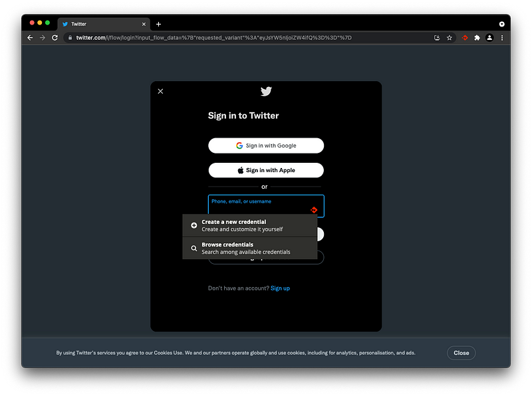Viewport: 532px width, 396px height.
Task: Choose Browse credentials
Action: click(x=250, y=248)
